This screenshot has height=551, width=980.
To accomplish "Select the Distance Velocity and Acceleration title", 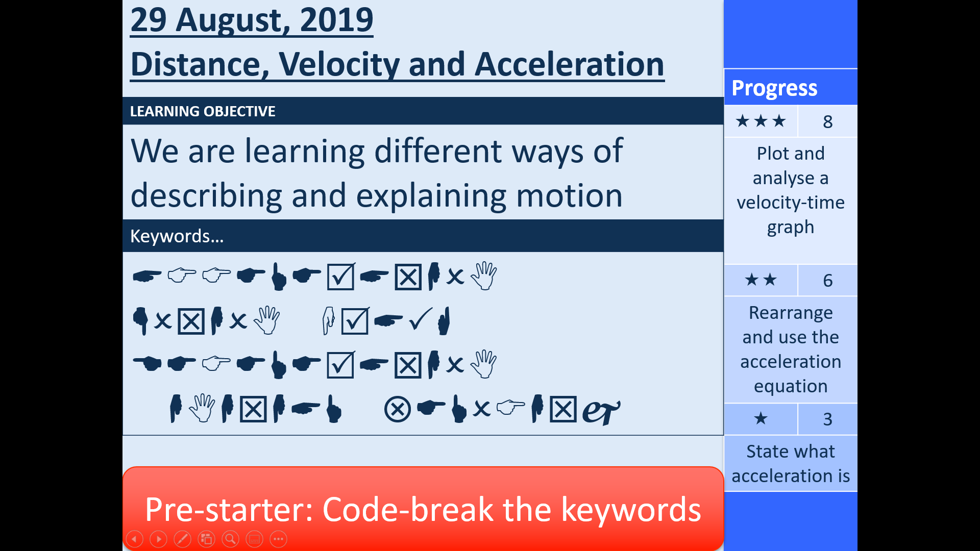I will tap(397, 63).
